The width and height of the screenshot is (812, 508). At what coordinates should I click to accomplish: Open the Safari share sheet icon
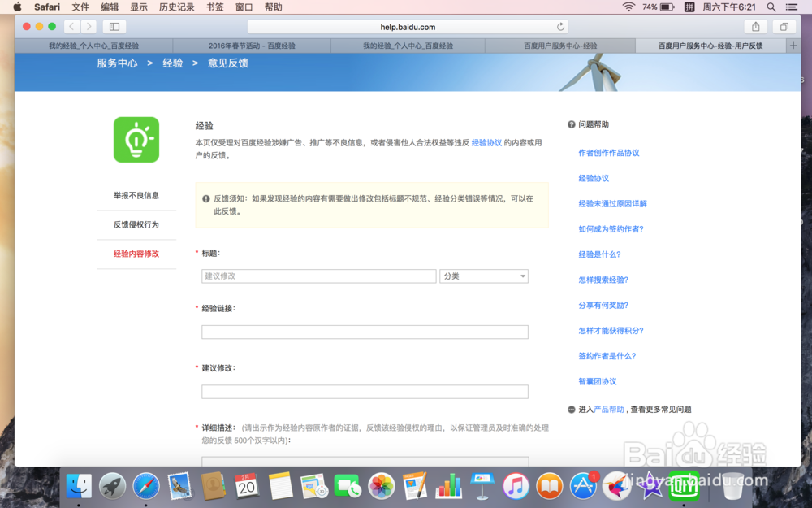pos(757,26)
